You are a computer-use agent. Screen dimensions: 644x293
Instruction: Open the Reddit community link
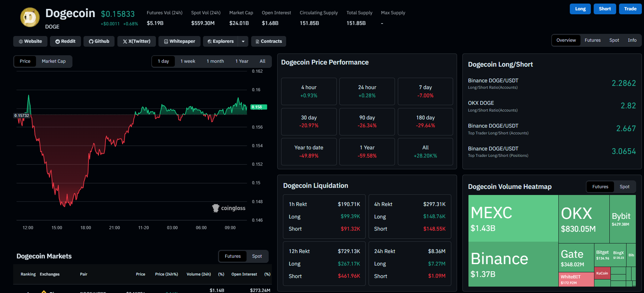tap(65, 41)
